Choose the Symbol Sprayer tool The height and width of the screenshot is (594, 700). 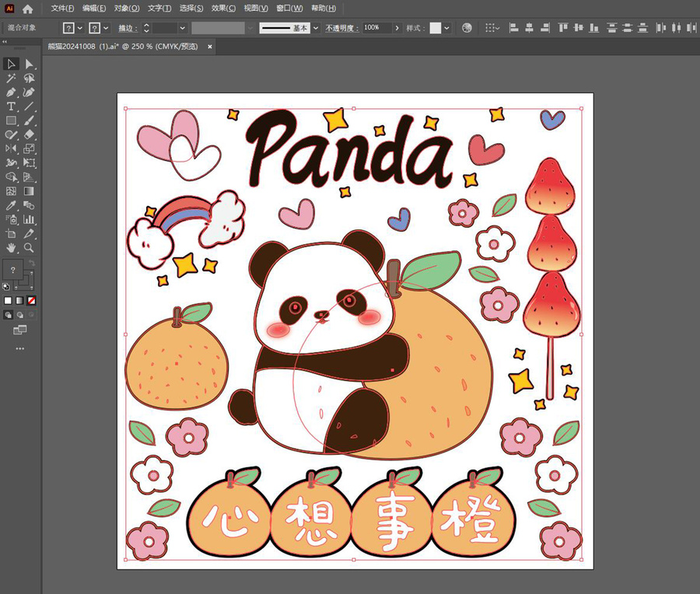(x=11, y=219)
